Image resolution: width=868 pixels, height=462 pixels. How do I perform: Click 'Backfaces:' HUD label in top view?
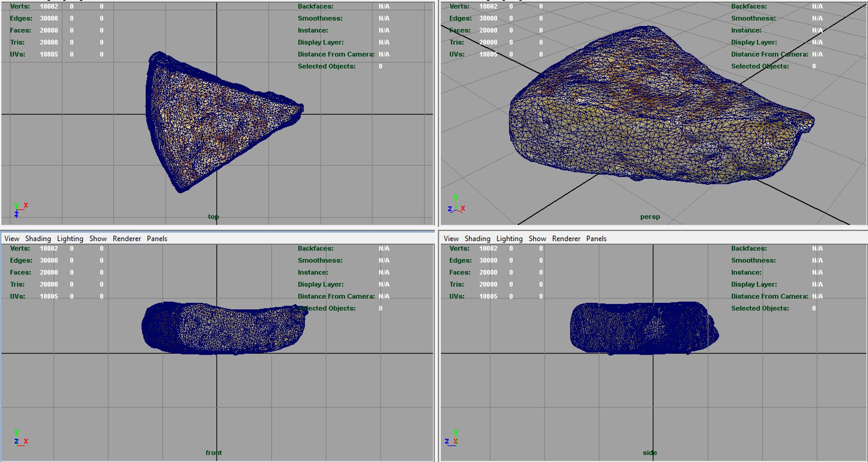pyautogui.click(x=316, y=6)
